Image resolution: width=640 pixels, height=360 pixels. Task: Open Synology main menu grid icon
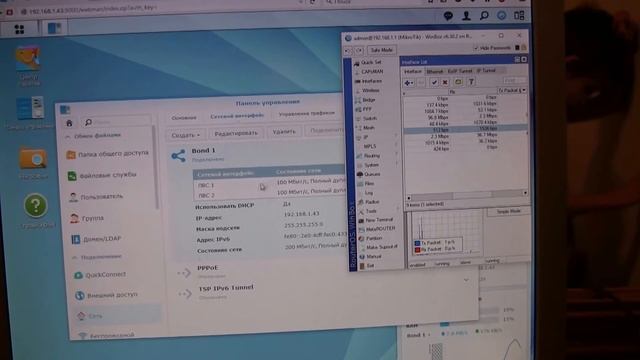[19, 29]
